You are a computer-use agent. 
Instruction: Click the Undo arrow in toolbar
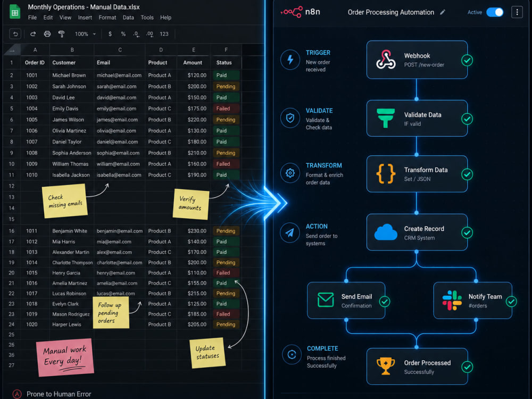point(15,34)
